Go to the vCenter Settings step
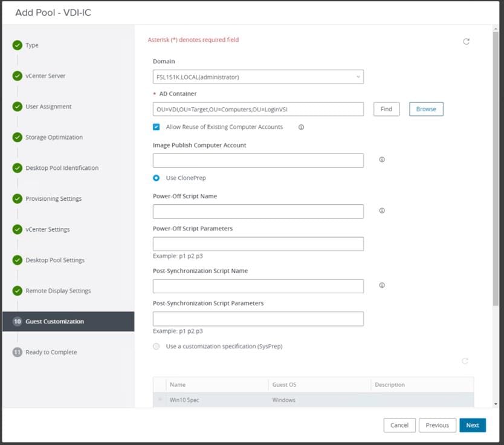504x445 pixels. click(47, 230)
